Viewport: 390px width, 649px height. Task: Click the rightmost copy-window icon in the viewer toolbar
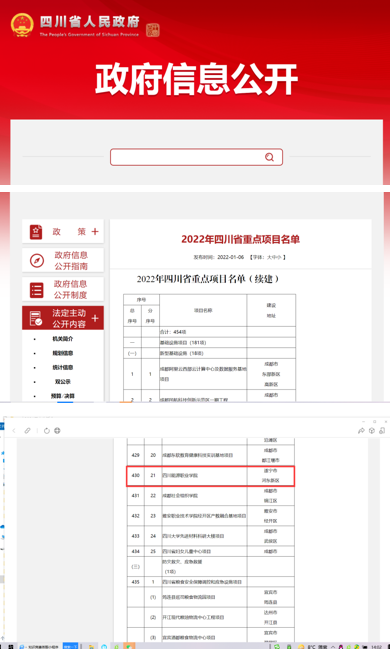click(382, 431)
